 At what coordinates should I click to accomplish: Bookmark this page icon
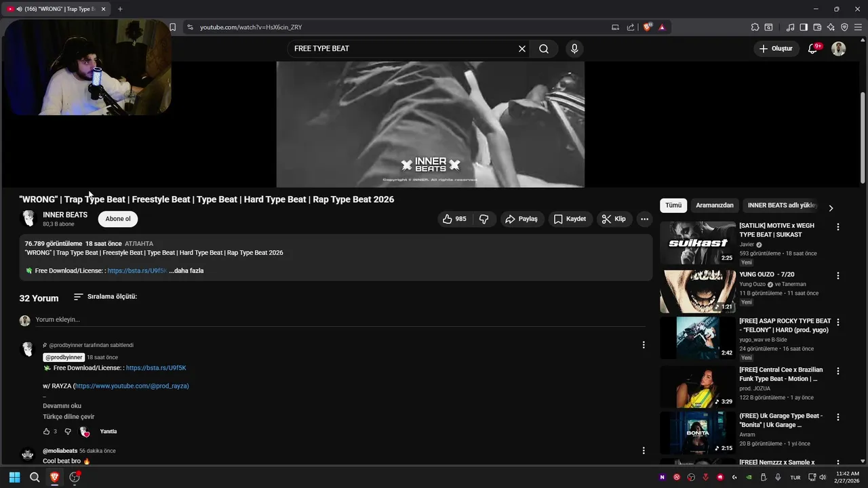tap(172, 27)
